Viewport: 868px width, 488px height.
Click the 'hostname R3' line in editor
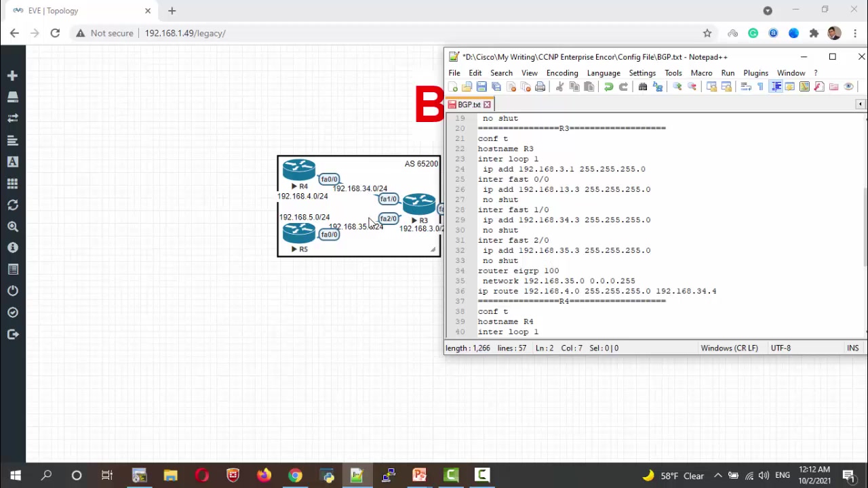tap(505, 149)
